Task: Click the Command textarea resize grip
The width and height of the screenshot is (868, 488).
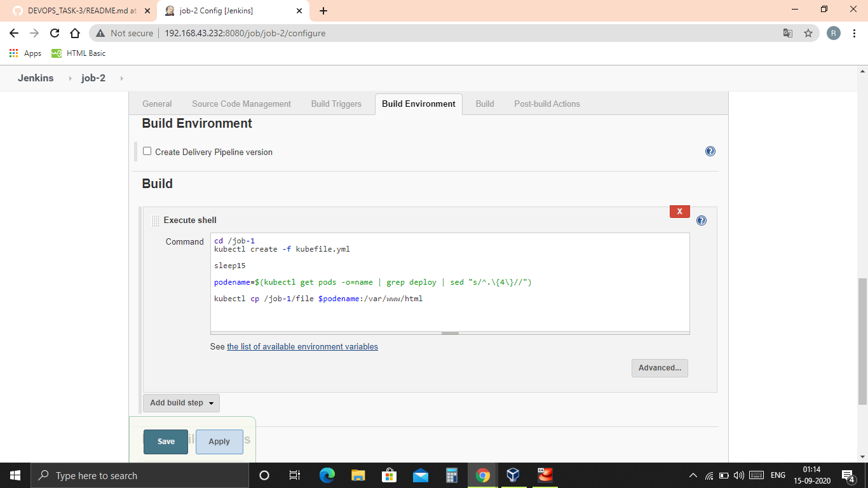Action: 450,333
